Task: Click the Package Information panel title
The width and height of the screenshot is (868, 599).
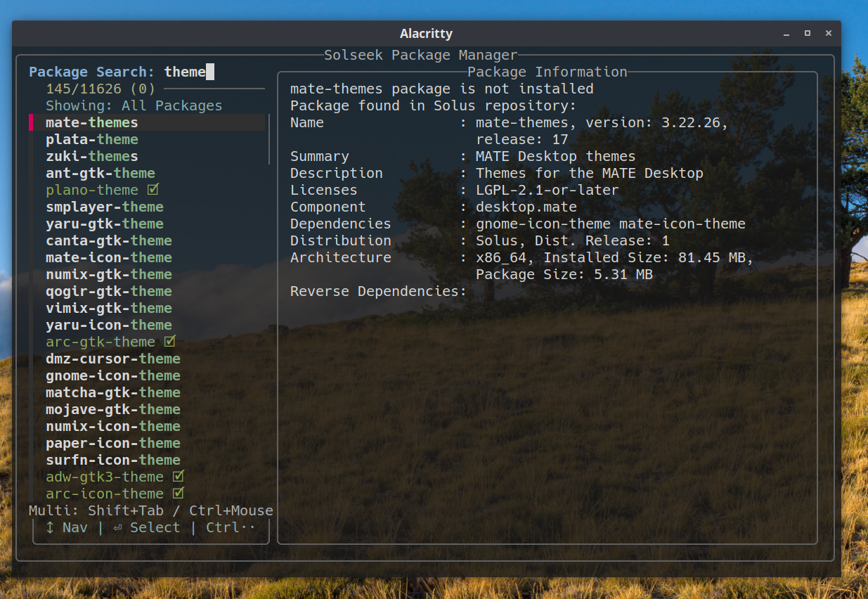Action: 547,72
